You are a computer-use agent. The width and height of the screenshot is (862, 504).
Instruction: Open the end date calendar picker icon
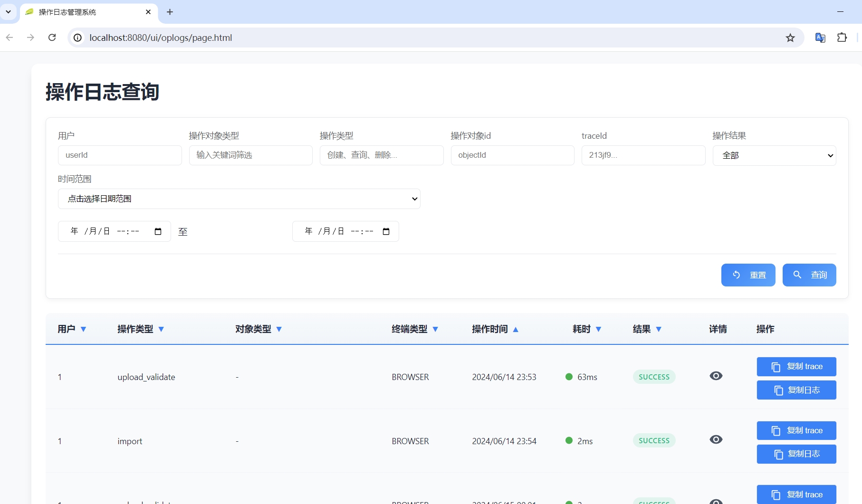(386, 231)
